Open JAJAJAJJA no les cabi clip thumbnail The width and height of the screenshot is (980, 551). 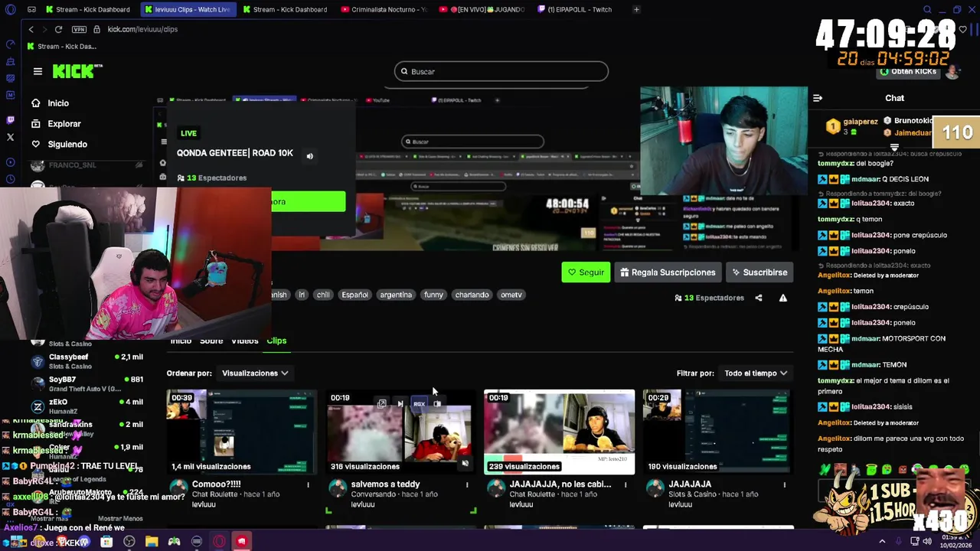pyautogui.click(x=559, y=432)
